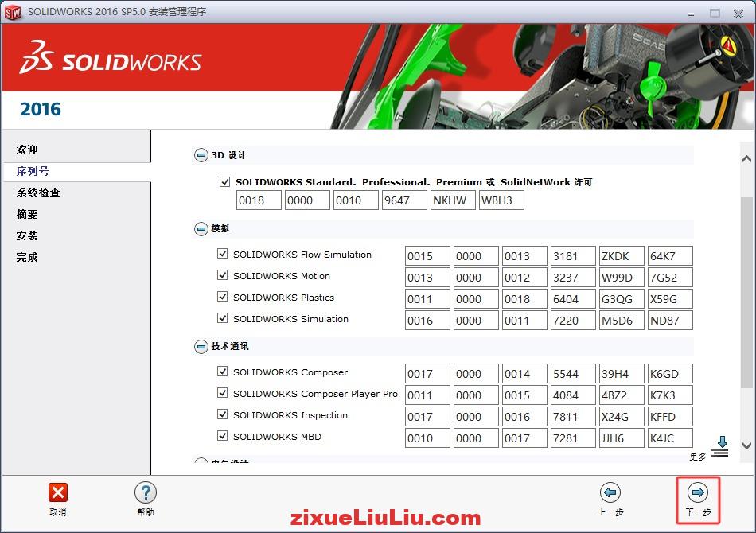Collapse the 技术通讯 section

pyautogui.click(x=201, y=345)
